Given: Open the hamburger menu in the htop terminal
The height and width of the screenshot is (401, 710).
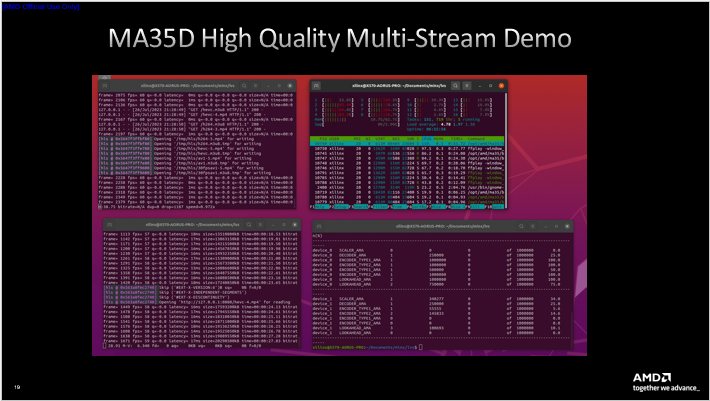Looking at the screenshot, I should (467, 87).
